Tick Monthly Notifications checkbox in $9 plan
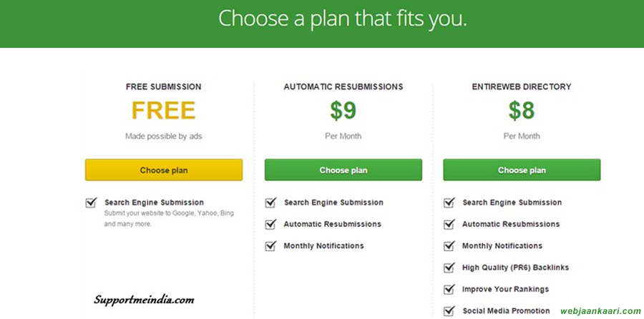 pos(270,246)
